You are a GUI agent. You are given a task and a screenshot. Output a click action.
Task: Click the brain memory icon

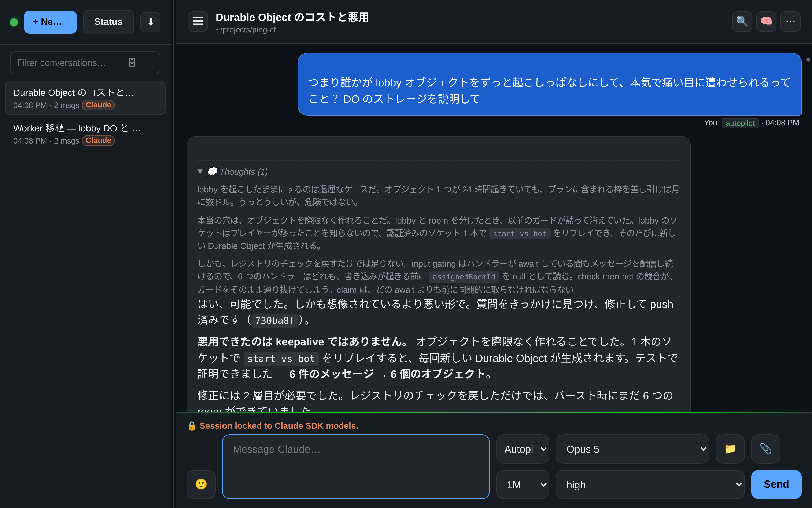766,22
